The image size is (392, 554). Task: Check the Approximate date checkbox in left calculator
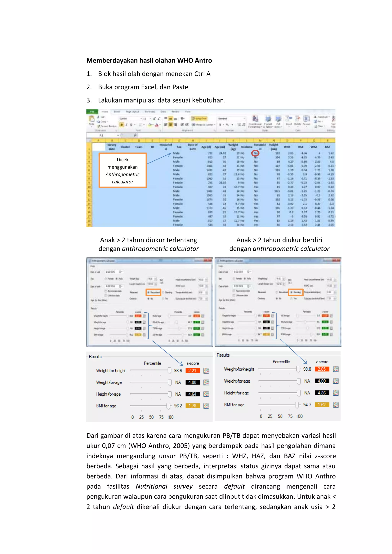[106, 291]
